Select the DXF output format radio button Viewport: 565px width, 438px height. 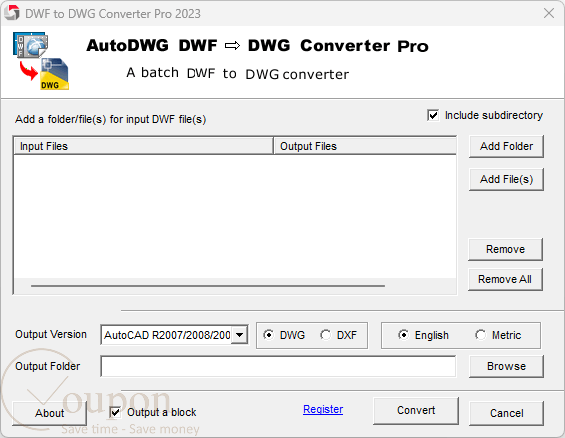point(325,335)
